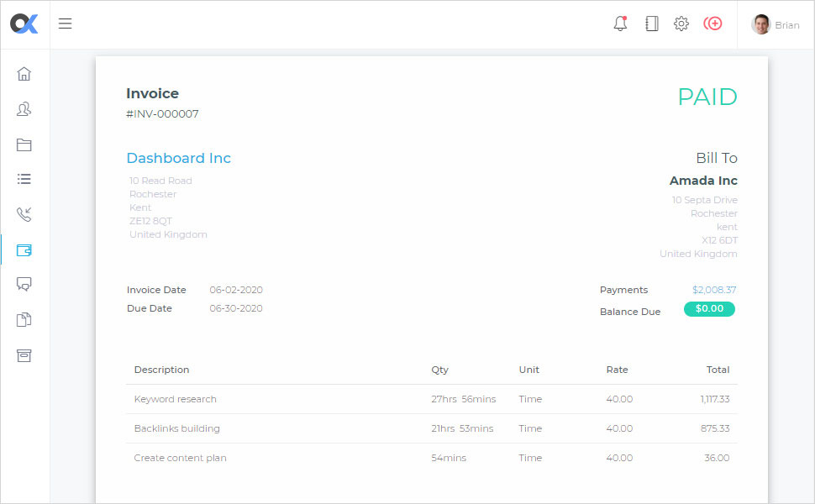This screenshot has width=815, height=504.
Task: Click the 10 Septa Drive address line
Action: pyautogui.click(x=704, y=200)
